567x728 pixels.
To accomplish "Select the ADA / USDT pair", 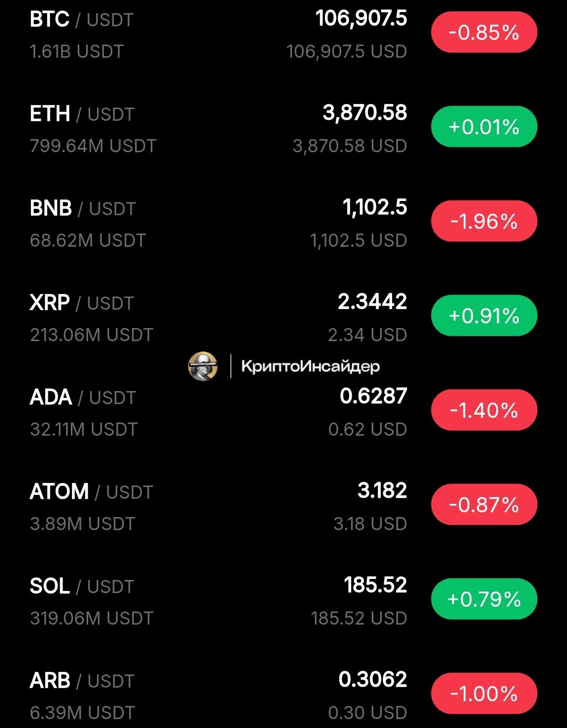I will (83, 398).
